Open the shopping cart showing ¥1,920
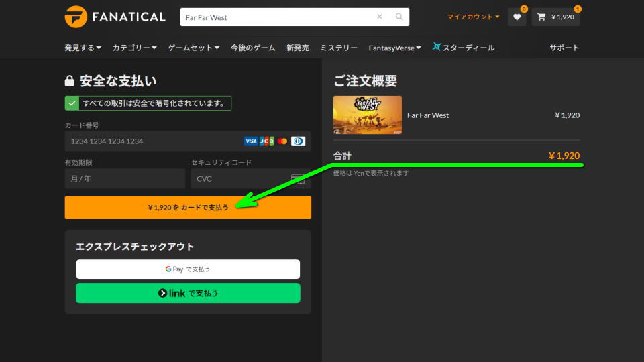 [555, 17]
